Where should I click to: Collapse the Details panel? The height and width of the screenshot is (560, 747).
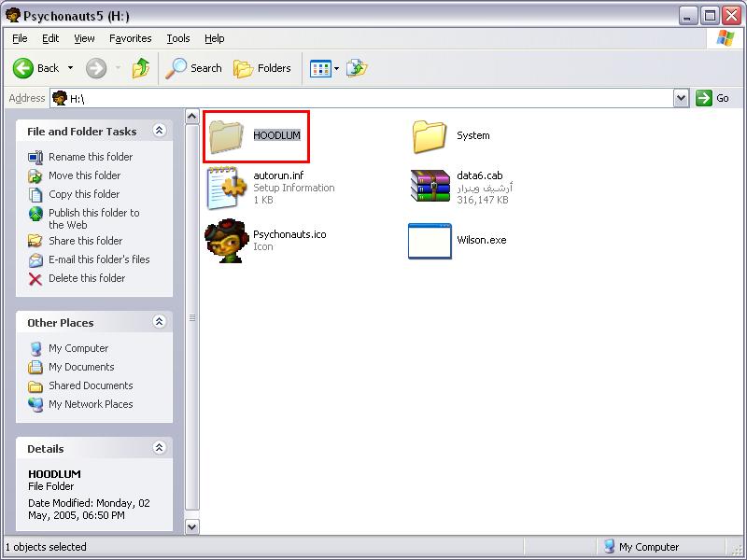(x=159, y=448)
